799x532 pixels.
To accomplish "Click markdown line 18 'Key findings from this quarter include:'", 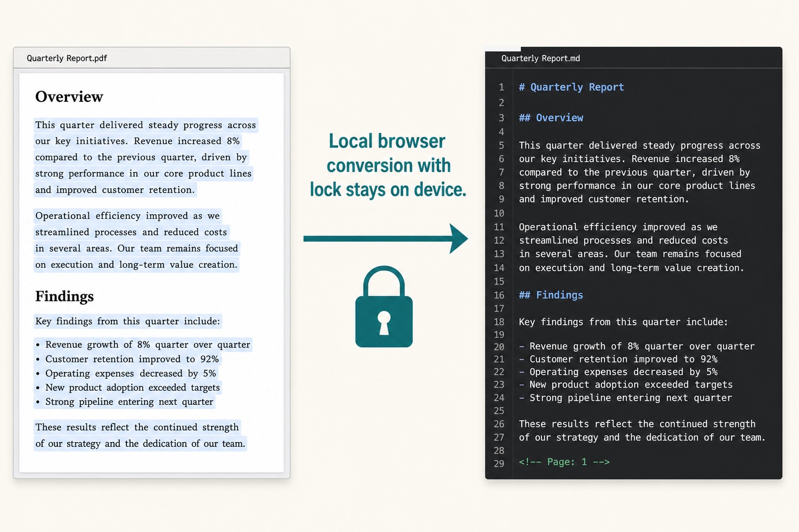I will click(623, 322).
